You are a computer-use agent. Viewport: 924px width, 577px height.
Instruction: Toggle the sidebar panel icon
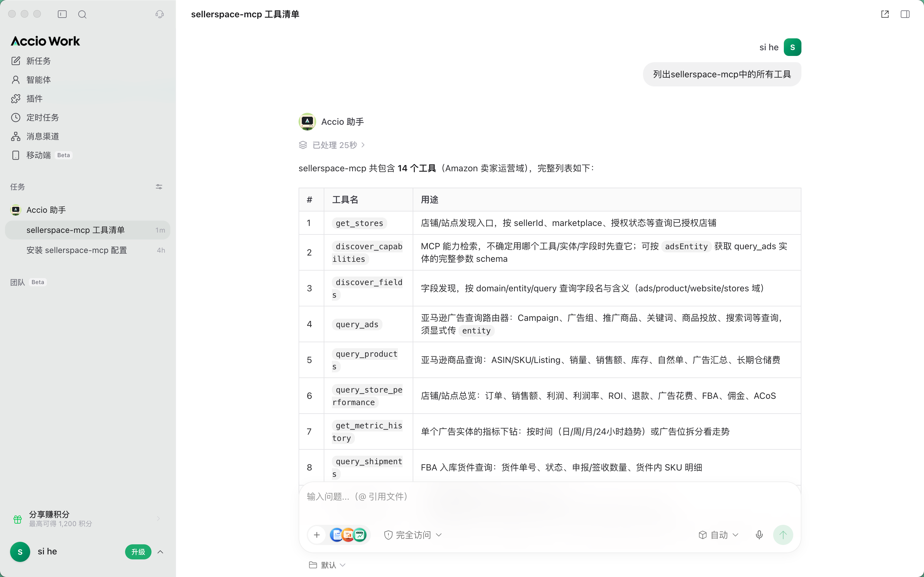62,14
